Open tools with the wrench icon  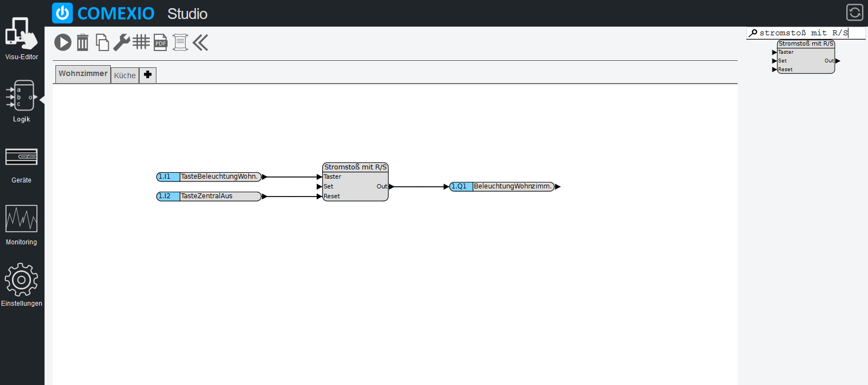tap(122, 42)
